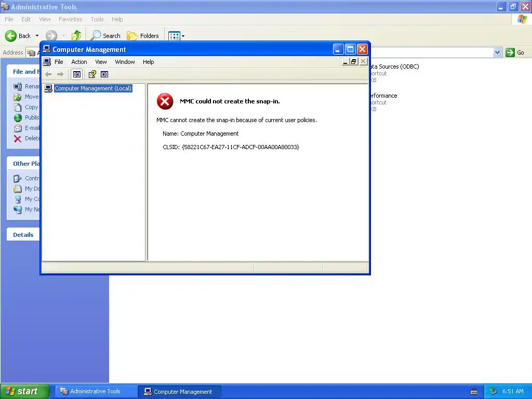Toggle the Folders pane button

pyautogui.click(x=143, y=36)
